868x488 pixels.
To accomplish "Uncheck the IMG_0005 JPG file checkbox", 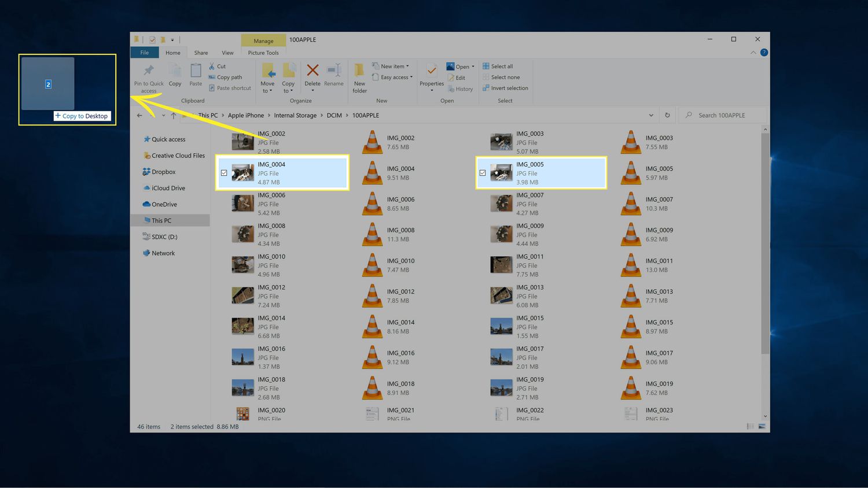I will click(x=483, y=173).
